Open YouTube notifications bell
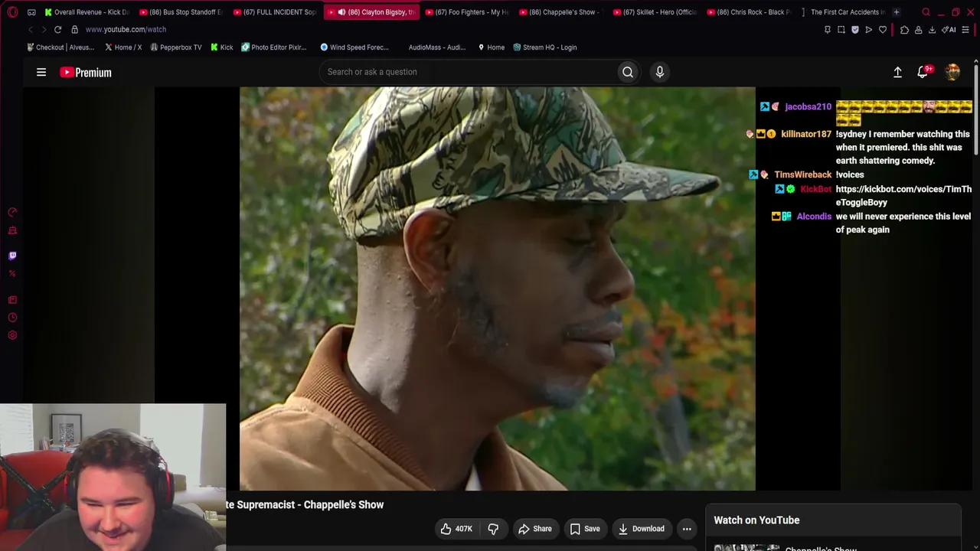 pyautogui.click(x=923, y=72)
